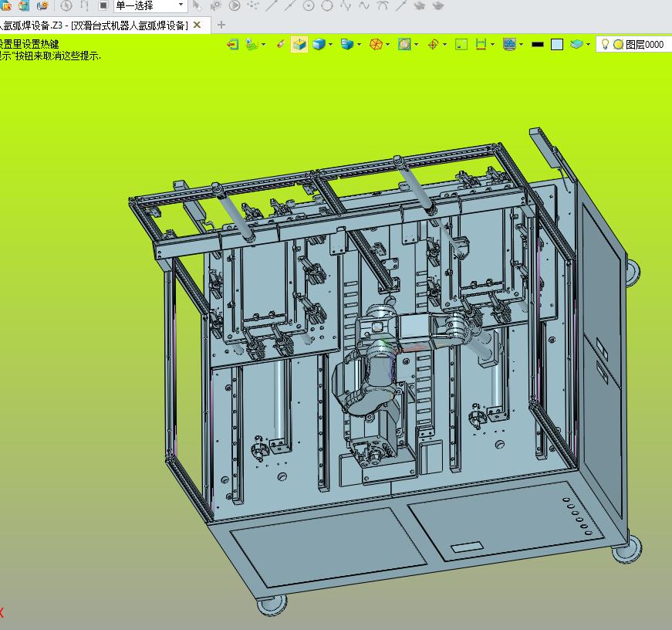
Task: Close the 双滑台式机器人氩弧焊设备 document tab
Action: (x=198, y=25)
